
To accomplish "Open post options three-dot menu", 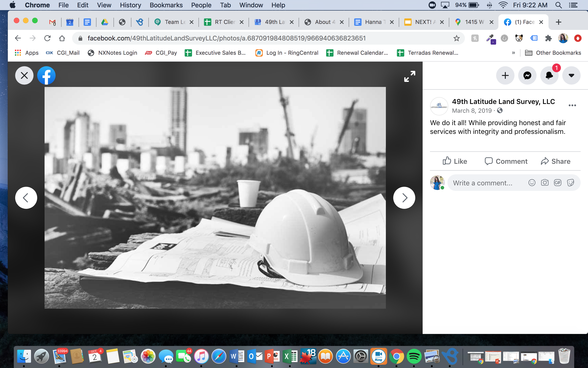I will tap(572, 105).
